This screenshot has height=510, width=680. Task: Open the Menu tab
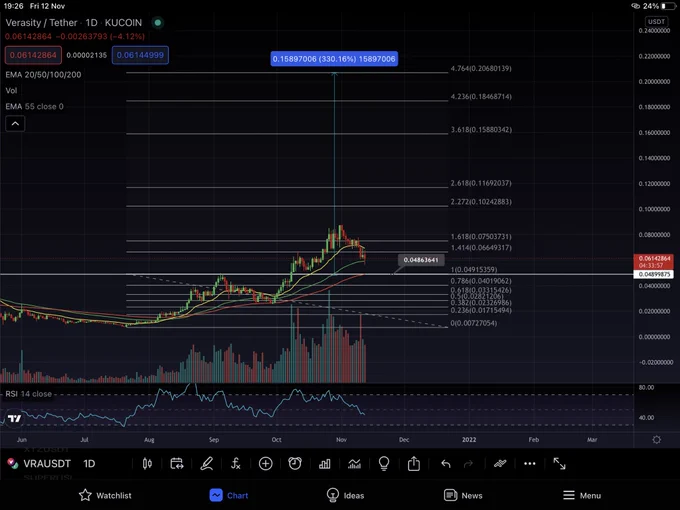(582, 495)
